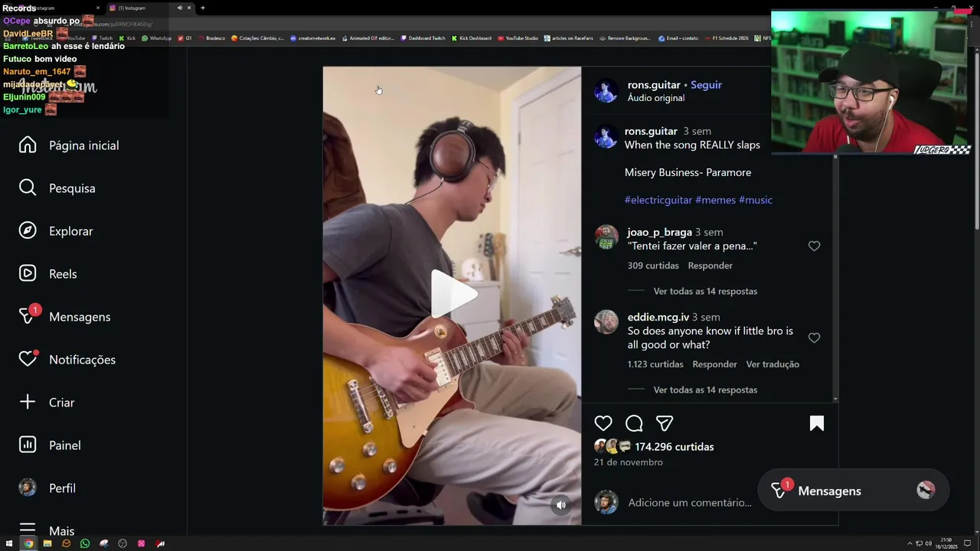Screen dimensions: 980x551
Task: Open the Mais hamburger menu
Action: click(x=28, y=530)
